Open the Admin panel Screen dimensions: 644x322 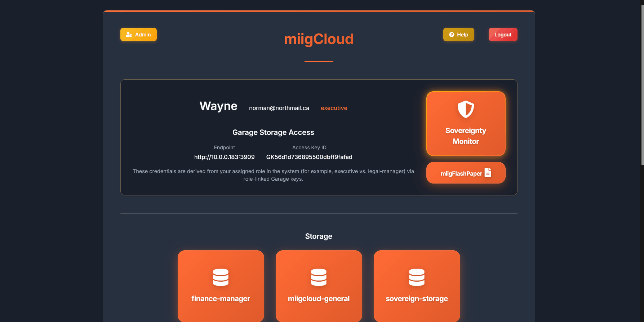click(x=138, y=35)
